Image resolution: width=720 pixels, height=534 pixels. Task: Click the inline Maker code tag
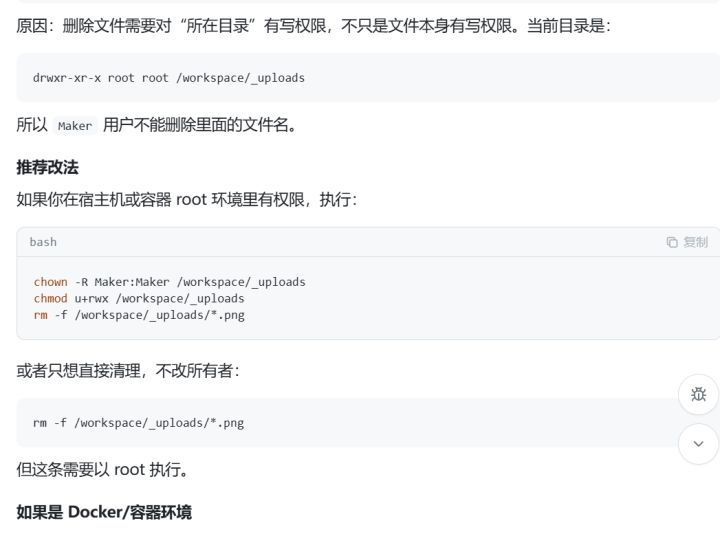pos(75,126)
